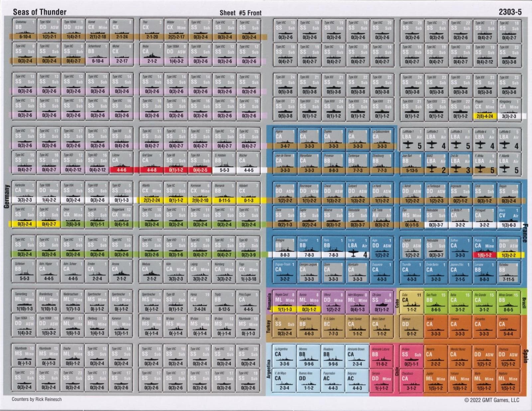Select the "Sheet #5 Front" heading
The width and height of the screenshot is (532, 411).
pos(240,13)
